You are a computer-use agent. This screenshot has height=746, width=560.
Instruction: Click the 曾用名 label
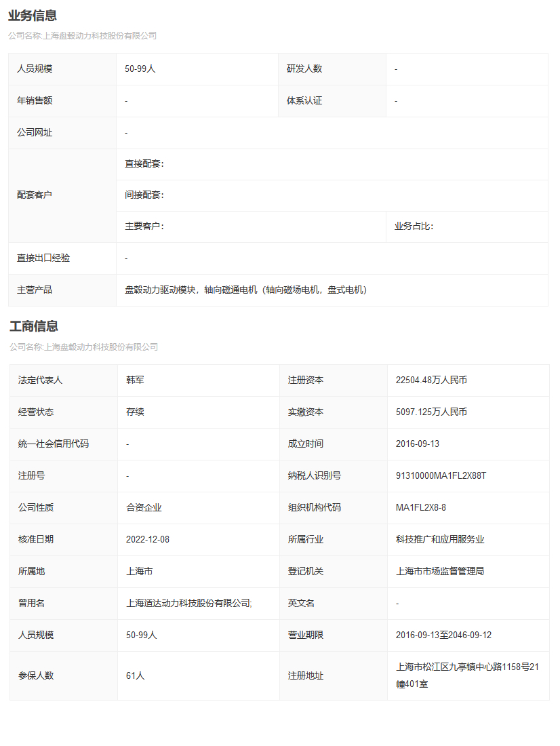[x=31, y=604]
